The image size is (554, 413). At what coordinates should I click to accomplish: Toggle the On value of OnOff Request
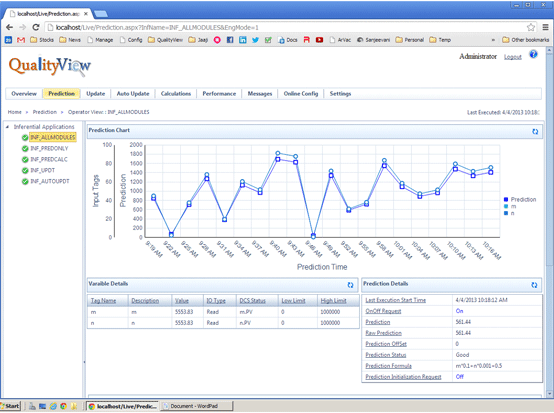coord(459,311)
